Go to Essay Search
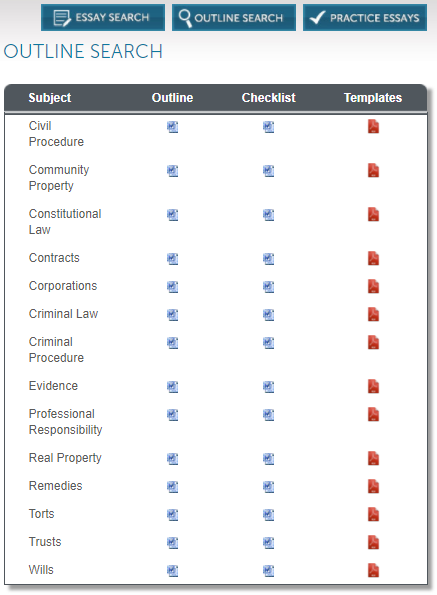This screenshot has width=437, height=595. [103, 17]
